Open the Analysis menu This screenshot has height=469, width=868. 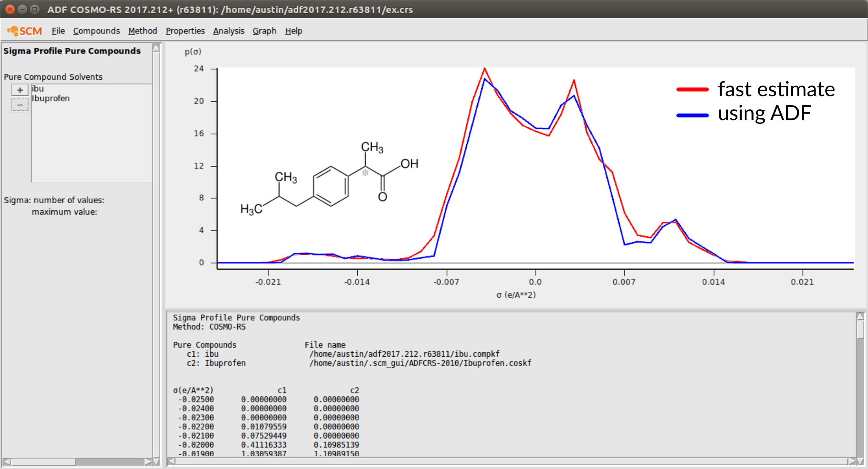[228, 31]
